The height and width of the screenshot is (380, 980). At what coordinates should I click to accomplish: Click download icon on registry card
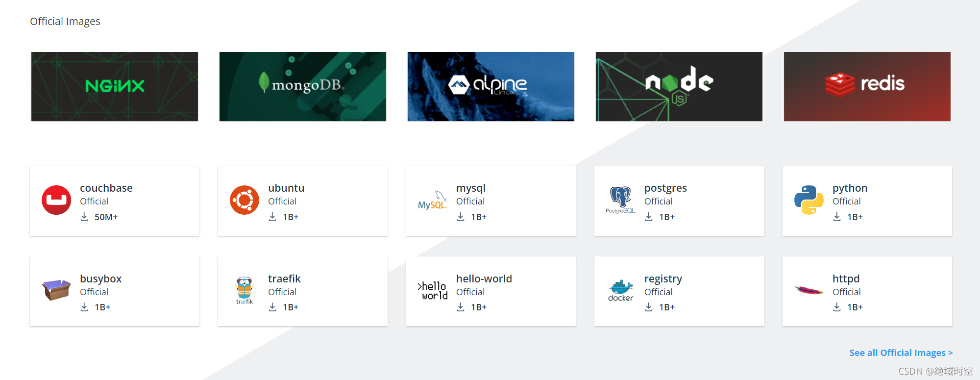click(x=649, y=307)
